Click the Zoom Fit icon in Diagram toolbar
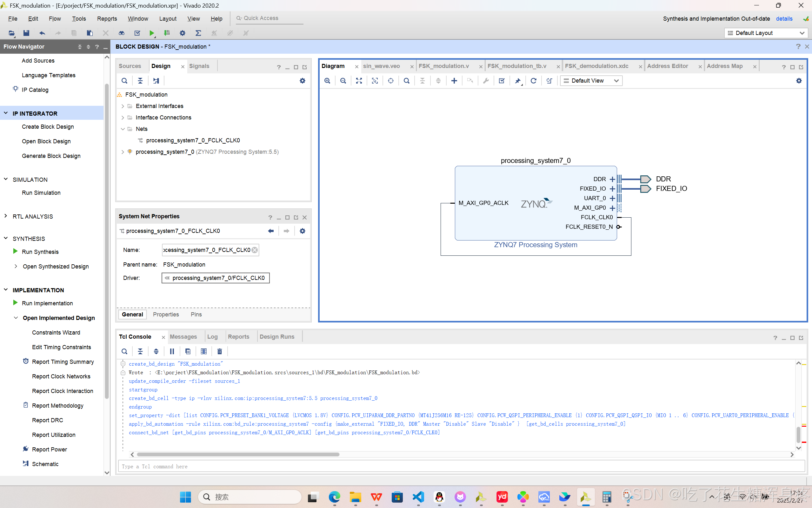812x508 pixels. coord(359,81)
